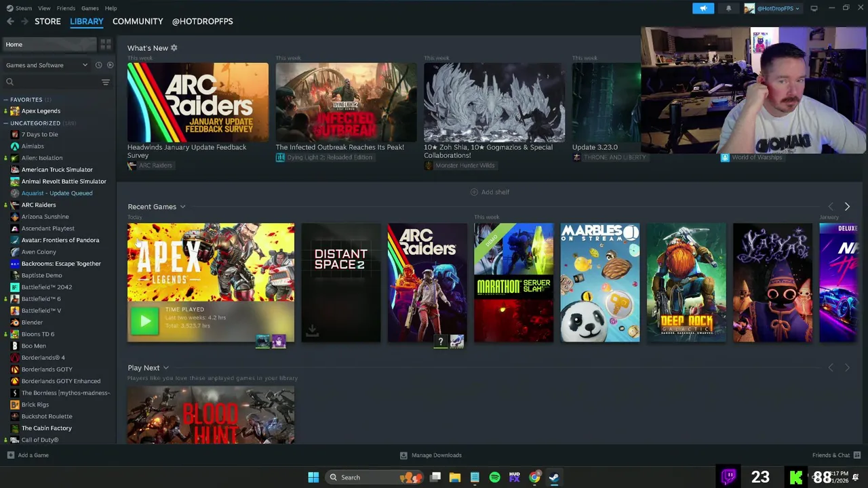
Task: Open Friends & Chat icon
Action: pyautogui.click(x=857, y=455)
